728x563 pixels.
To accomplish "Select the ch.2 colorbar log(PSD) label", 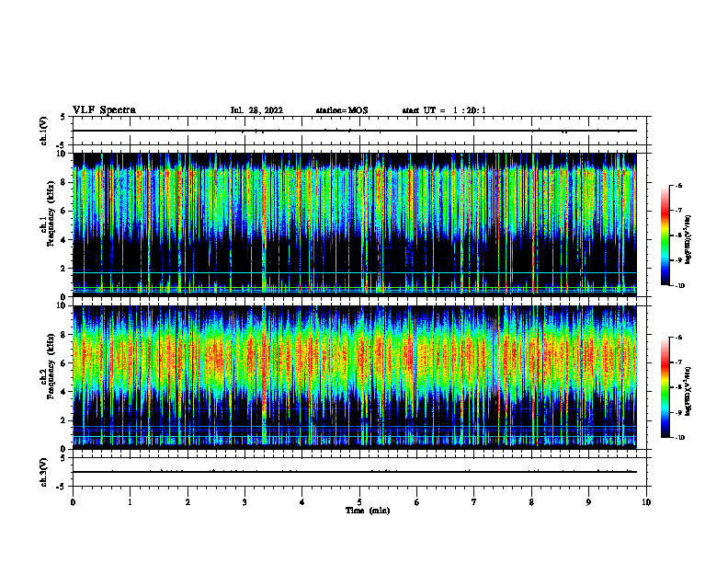I will click(x=688, y=391).
